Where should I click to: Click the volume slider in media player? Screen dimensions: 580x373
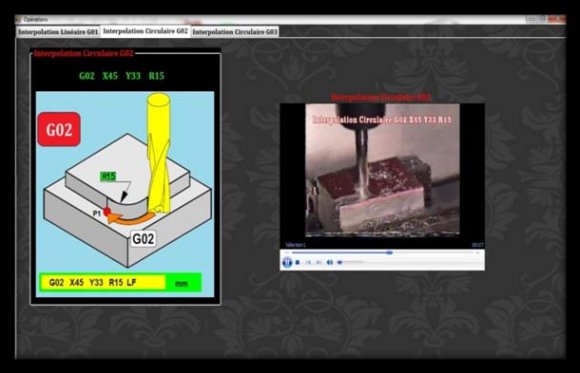point(351,262)
